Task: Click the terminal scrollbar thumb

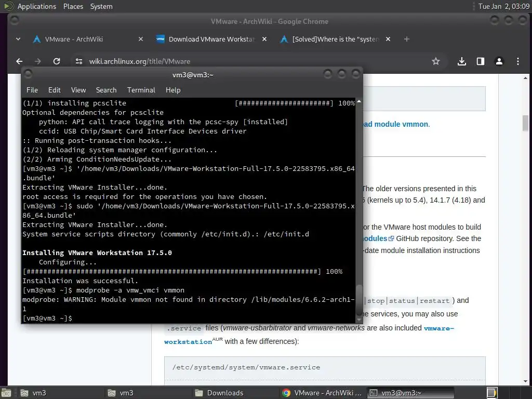Action: (x=359, y=300)
